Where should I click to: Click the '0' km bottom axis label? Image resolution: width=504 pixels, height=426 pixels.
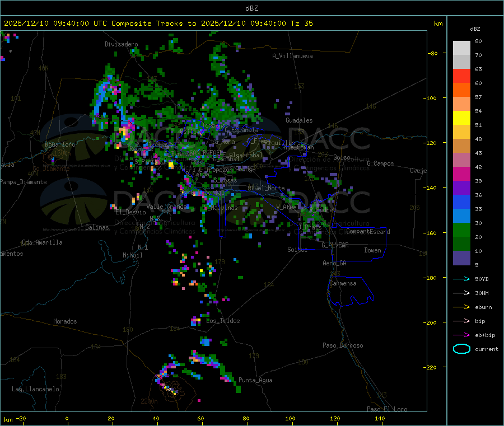coord(67,418)
